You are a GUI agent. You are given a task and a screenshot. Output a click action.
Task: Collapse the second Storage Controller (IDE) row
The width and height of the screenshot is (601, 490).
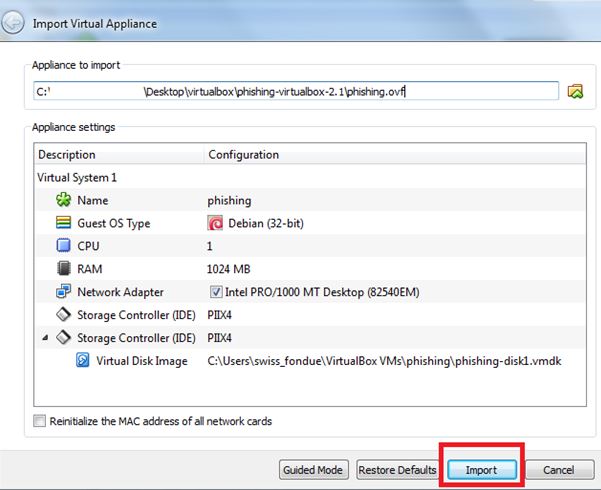tap(45, 338)
